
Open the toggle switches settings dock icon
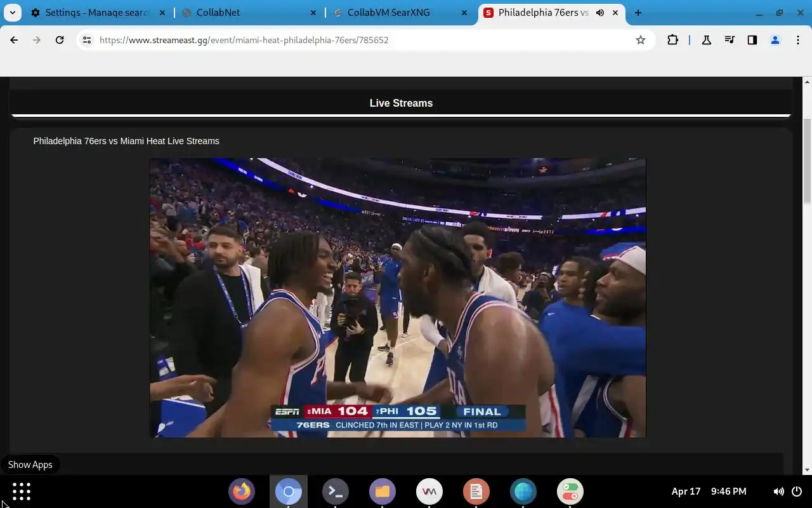click(x=570, y=491)
